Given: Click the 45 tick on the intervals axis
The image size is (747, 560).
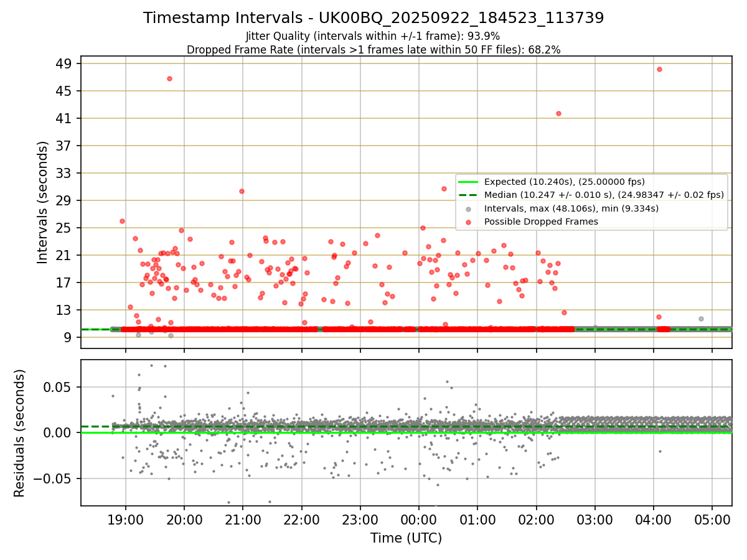Looking at the screenshot, I should 64,91.
